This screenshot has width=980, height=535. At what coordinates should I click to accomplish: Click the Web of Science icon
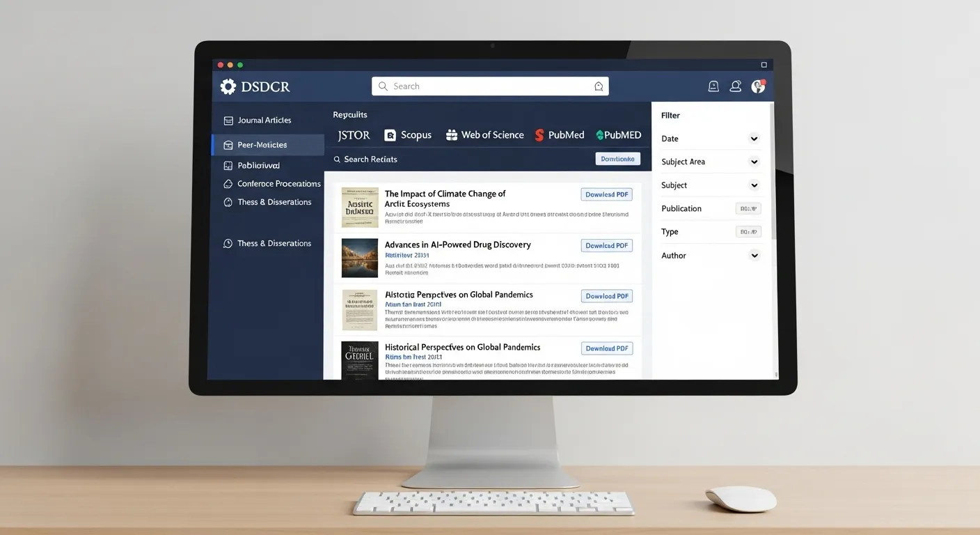[451, 134]
